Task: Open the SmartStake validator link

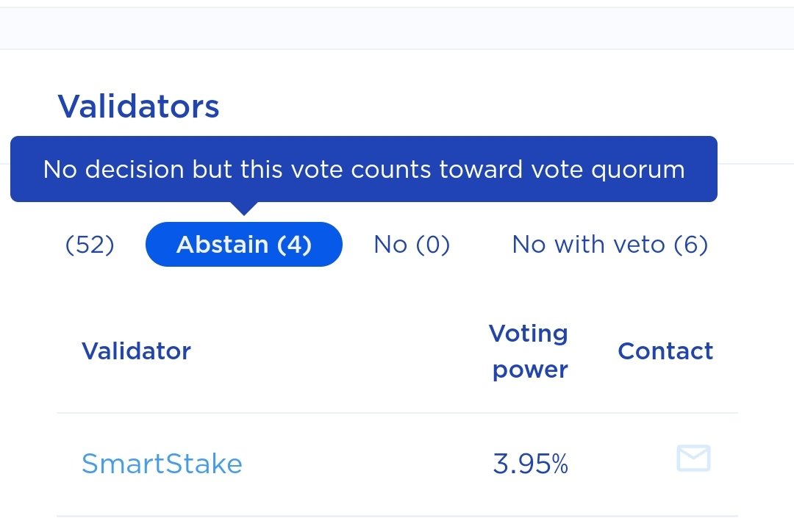Action: coord(162,464)
